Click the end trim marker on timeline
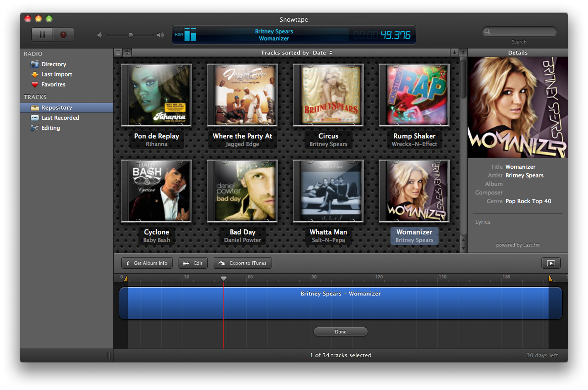The width and height of the screenshot is (588, 390). (550, 278)
